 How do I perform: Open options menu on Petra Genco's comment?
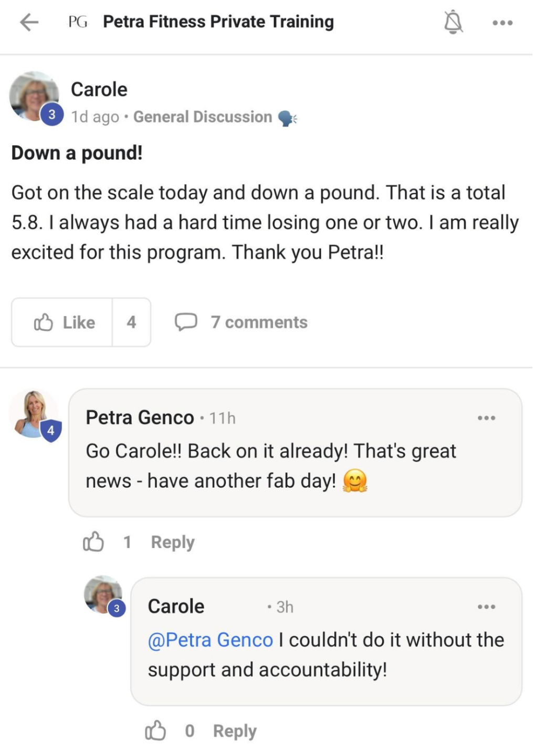coord(486,418)
